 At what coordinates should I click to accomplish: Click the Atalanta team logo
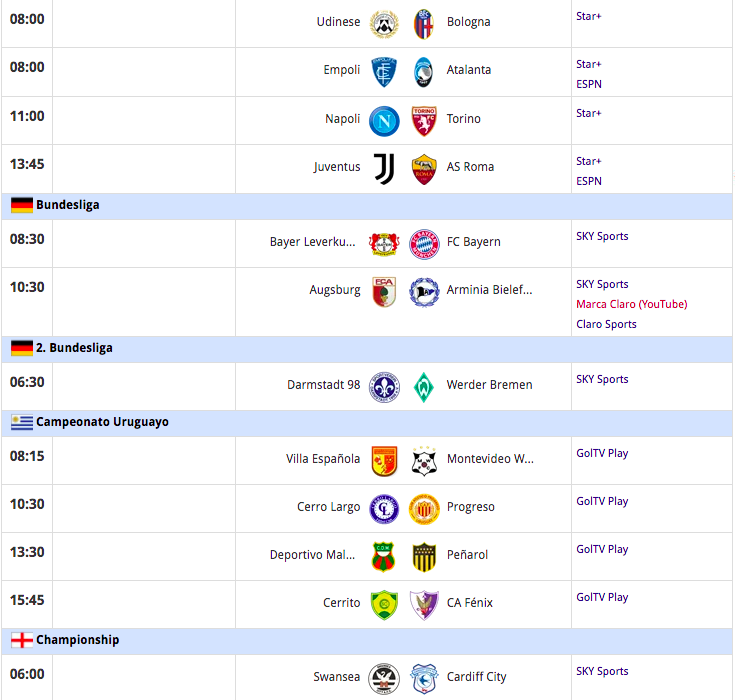(x=424, y=71)
